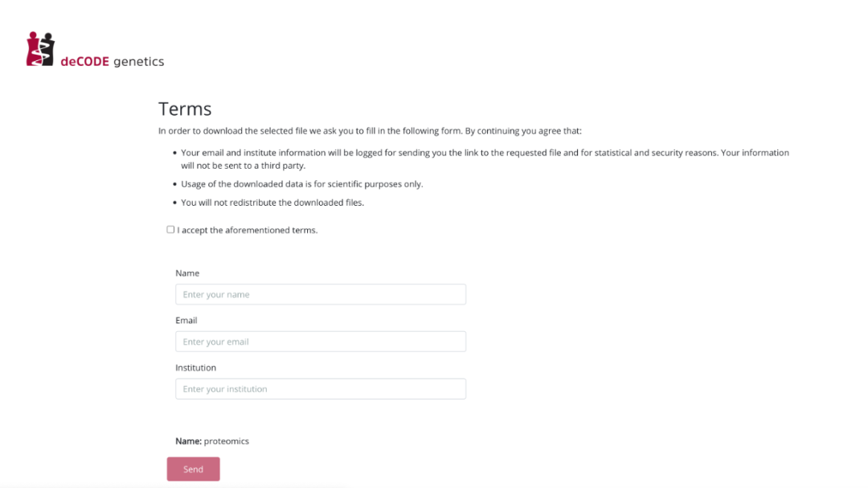The height and width of the screenshot is (488, 868).
Task: Click the "I accept the aforementioned terms" label
Action: (248, 230)
